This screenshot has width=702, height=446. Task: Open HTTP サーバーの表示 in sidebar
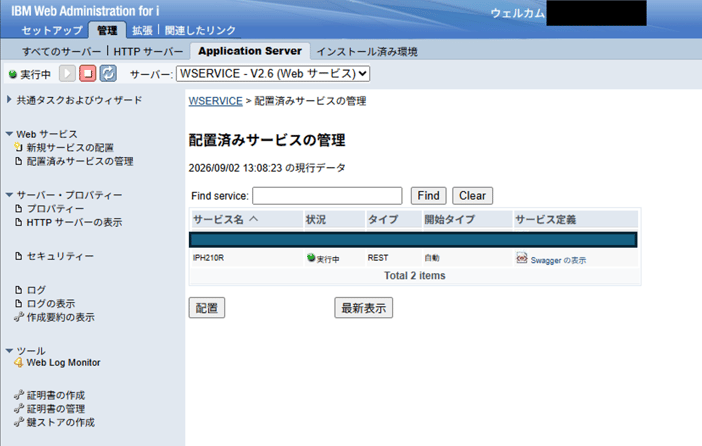74,222
